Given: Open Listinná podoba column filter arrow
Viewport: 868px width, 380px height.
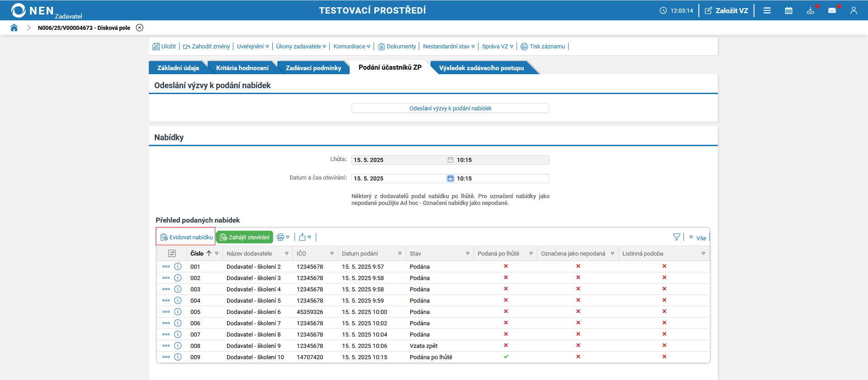Looking at the screenshot, I should coord(703,253).
